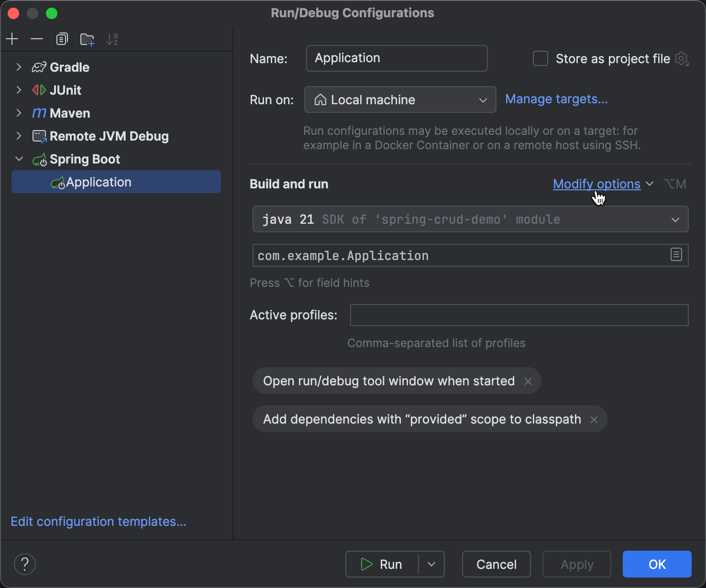Click the help question mark icon

tap(24, 564)
